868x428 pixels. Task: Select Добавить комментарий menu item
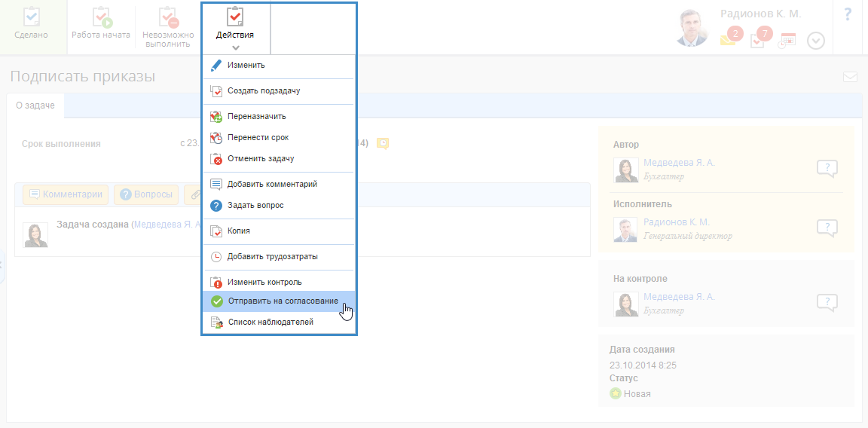(x=271, y=184)
